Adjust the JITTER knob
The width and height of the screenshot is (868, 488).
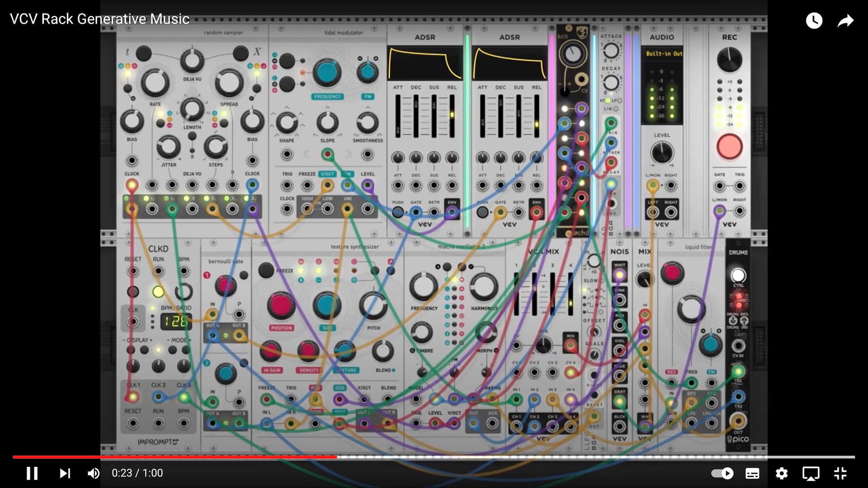tap(168, 146)
